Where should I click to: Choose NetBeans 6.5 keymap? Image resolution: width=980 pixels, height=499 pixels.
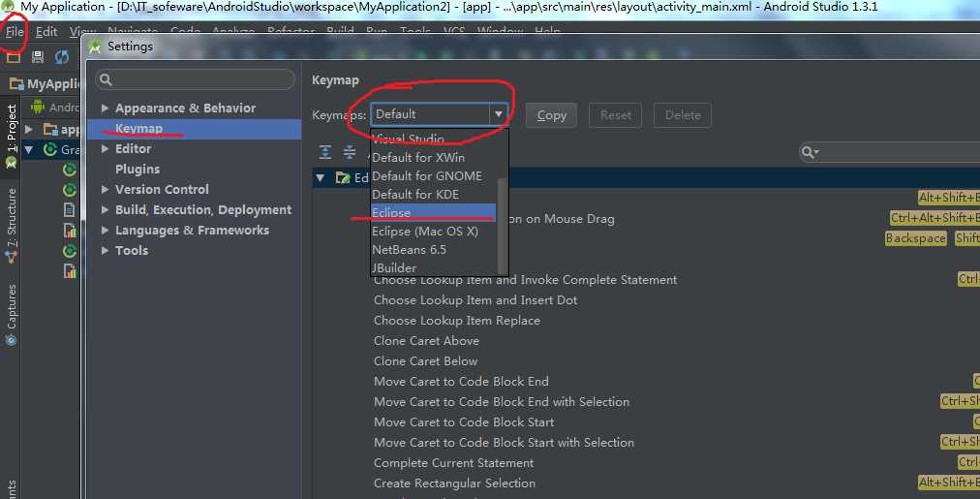tap(409, 250)
